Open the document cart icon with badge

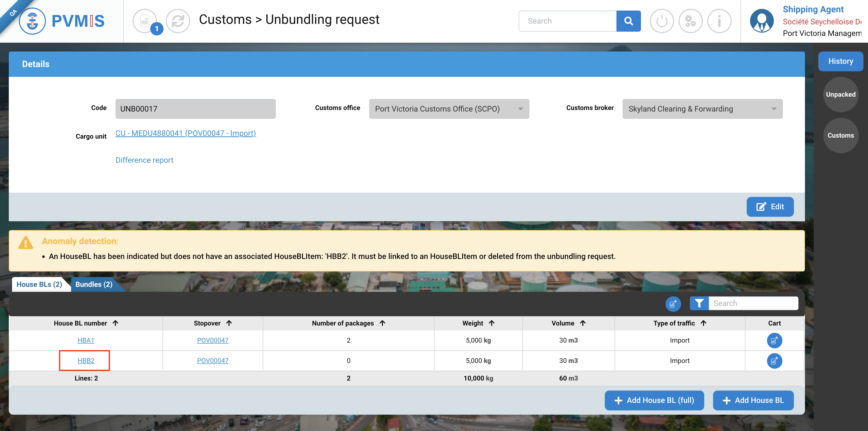click(145, 21)
